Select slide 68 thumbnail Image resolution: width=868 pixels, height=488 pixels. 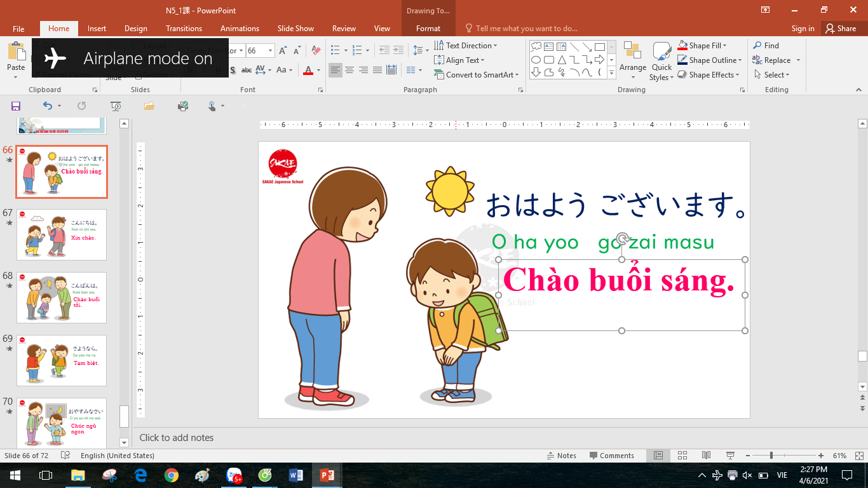[62, 297]
